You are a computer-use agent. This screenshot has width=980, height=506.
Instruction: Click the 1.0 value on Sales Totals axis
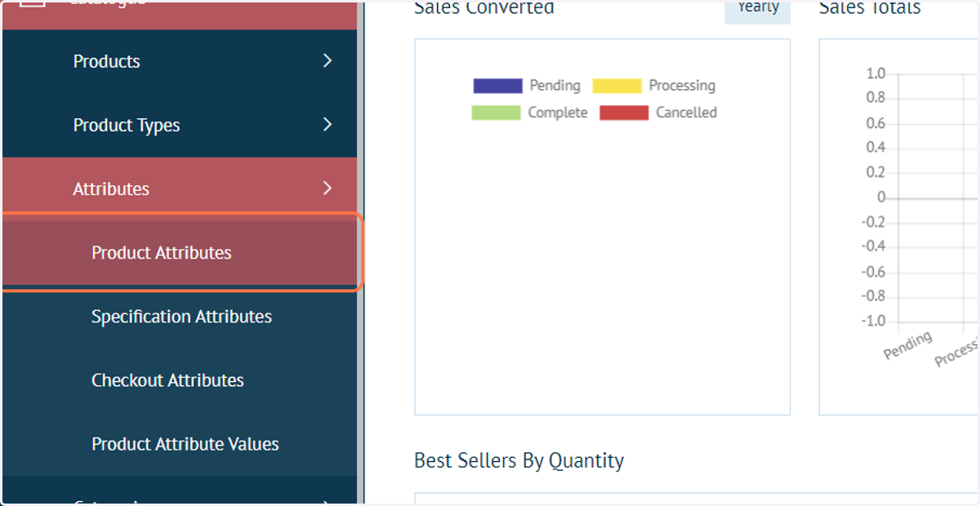point(875,73)
